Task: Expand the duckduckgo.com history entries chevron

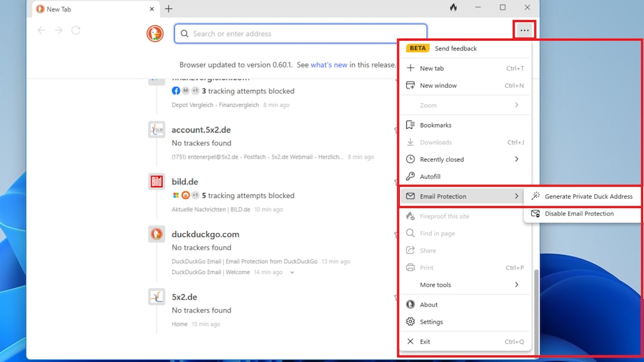Action: [x=292, y=272]
